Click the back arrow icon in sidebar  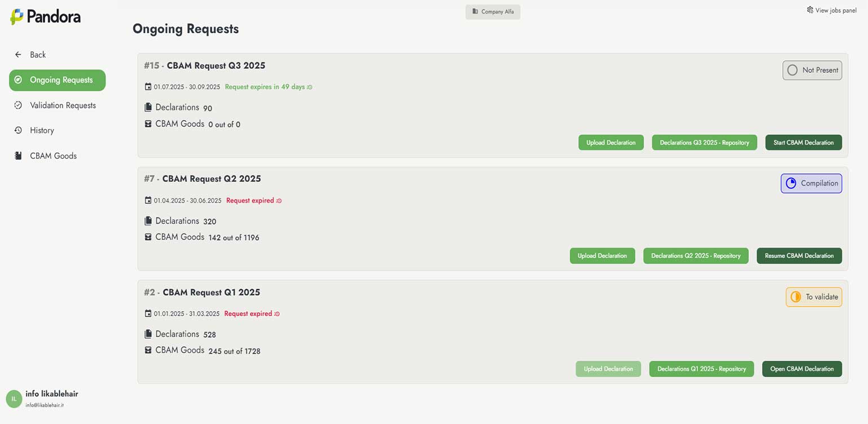[18, 55]
